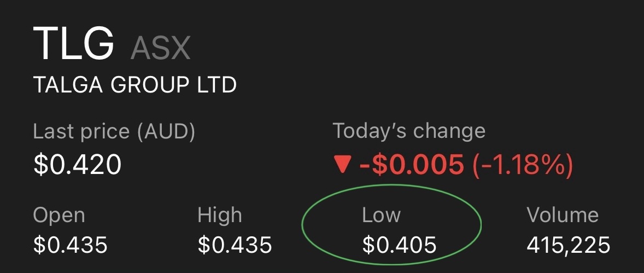
Task: Select the $0.420 last price value
Action: [x=77, y=164]
